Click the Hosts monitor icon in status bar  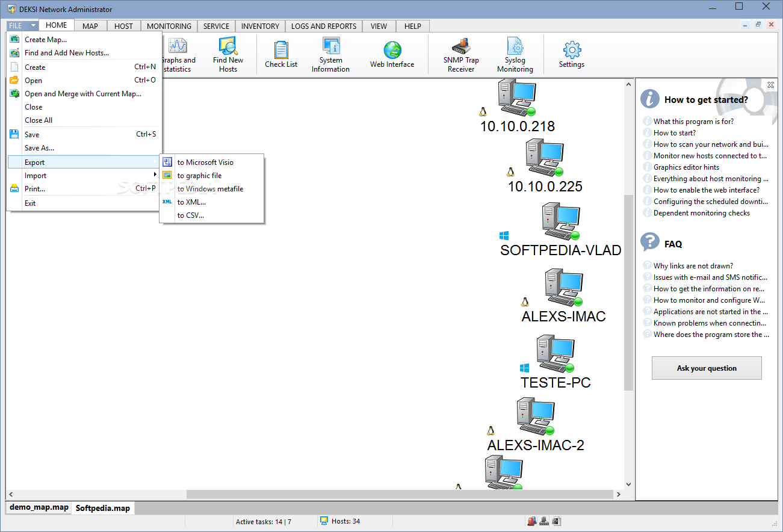click(x=324, y=521)
